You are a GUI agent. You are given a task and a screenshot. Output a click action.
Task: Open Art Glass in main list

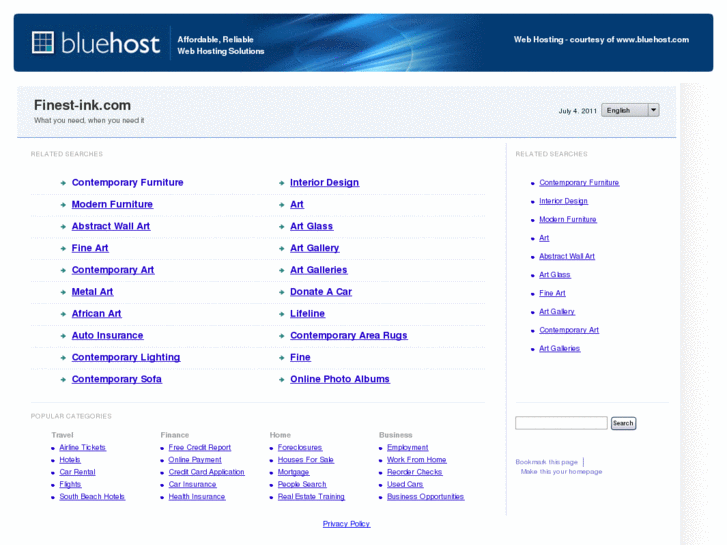coord(312,226)
